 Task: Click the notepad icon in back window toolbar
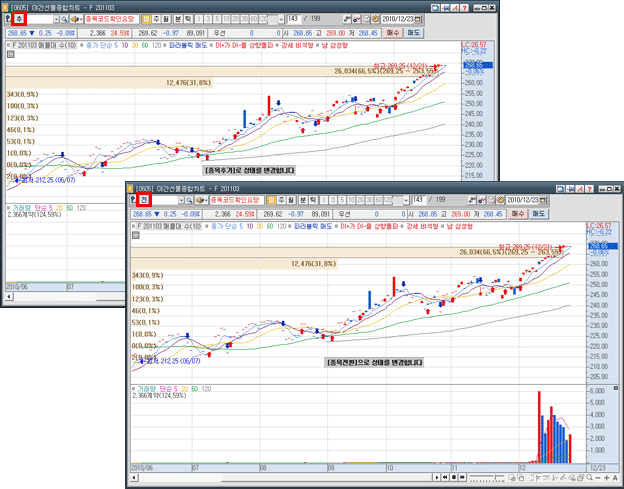(x=366, y=19)
